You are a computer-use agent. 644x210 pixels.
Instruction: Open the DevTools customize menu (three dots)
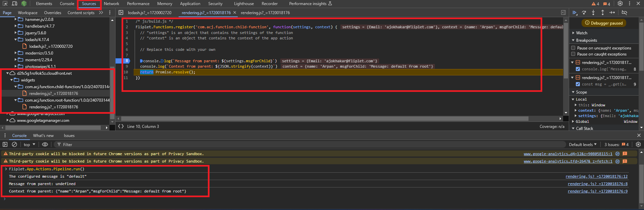coord(629,4)
